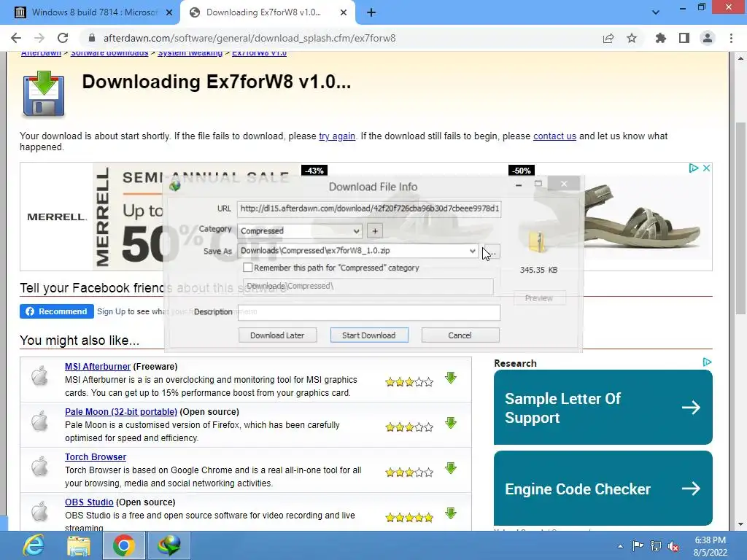Click the Description input field
Screen dimensions: 747x560
pos(368,312)
